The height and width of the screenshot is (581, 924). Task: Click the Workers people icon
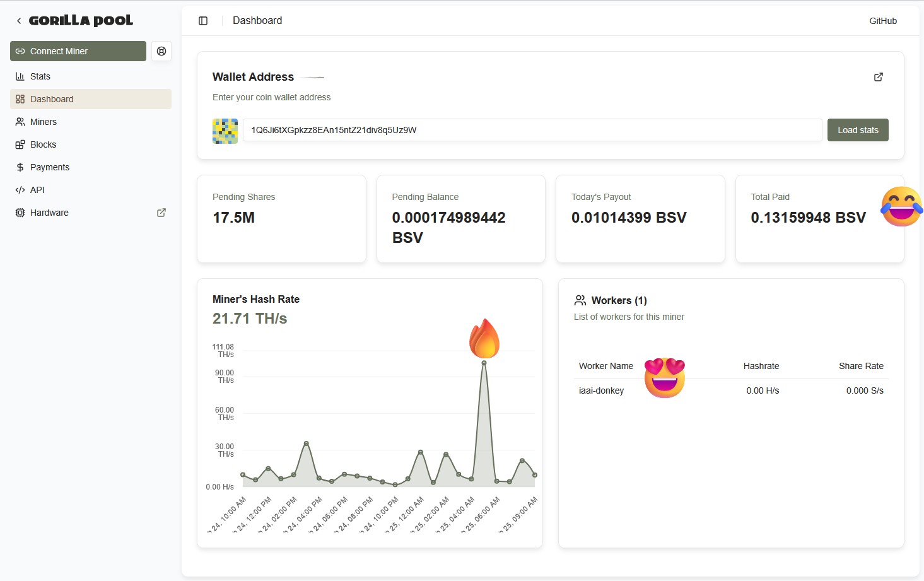[580, 300]
